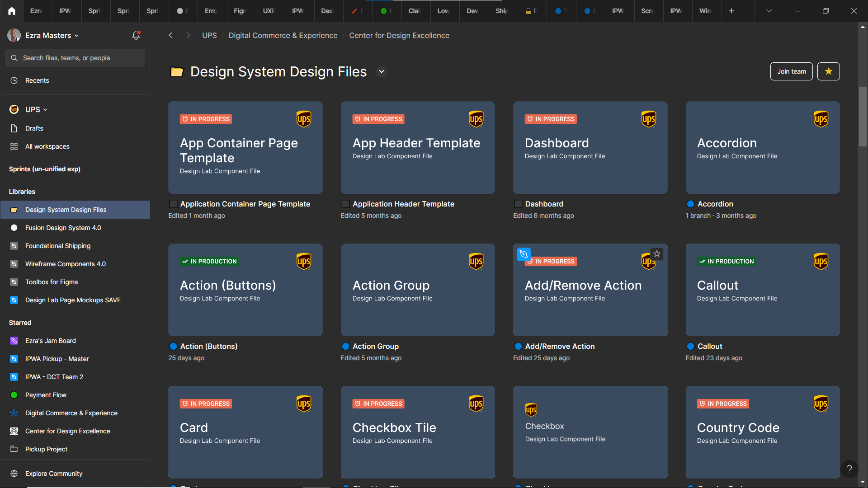Go to Digital Commerce & Experience breadcrumb
Image resolution: width=868 pixels, height=488 pixels.
click(x=283, y=35)
